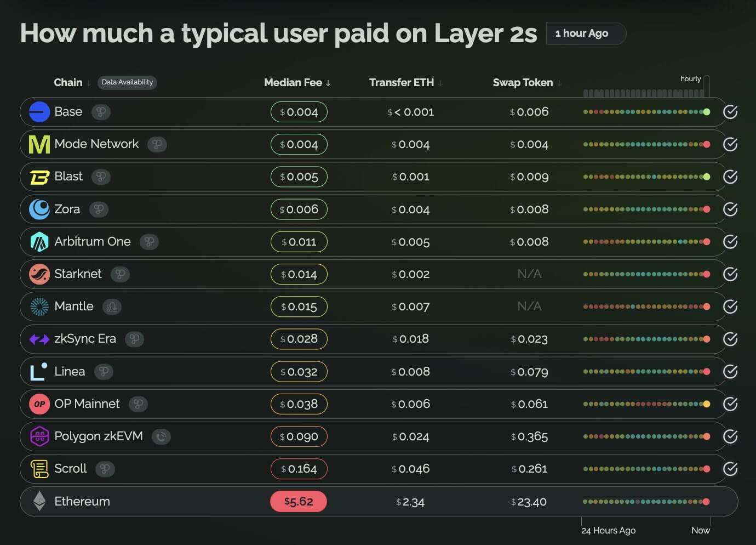The image size is (756, 545).
Task: Click the hourly timeline selector handle
Action: [707, 86]
